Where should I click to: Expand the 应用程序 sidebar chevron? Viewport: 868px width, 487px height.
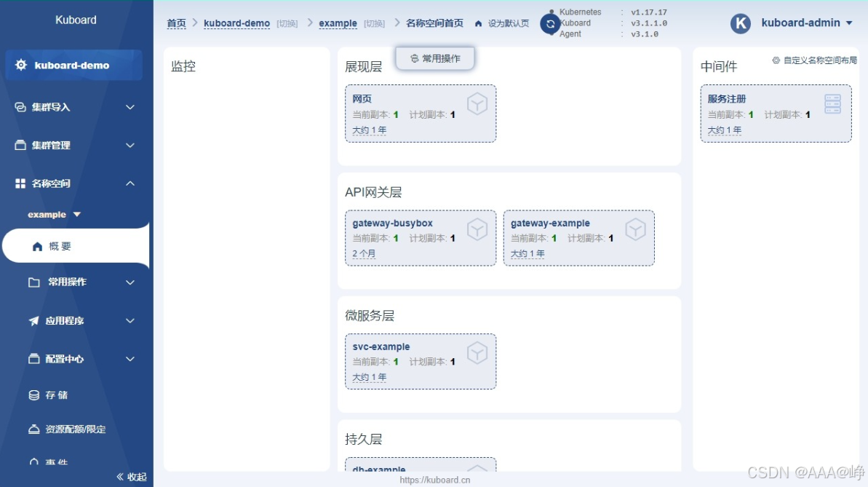[x=130, y=320]
